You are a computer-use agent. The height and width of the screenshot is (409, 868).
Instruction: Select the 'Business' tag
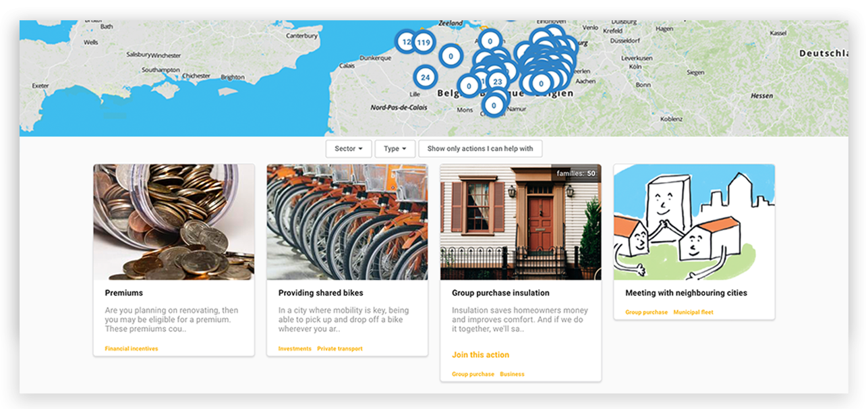512,374
